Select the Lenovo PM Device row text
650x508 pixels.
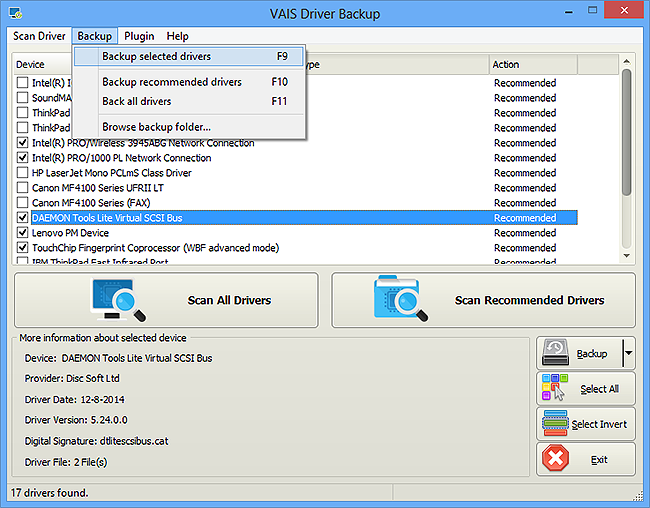(70, 233)
